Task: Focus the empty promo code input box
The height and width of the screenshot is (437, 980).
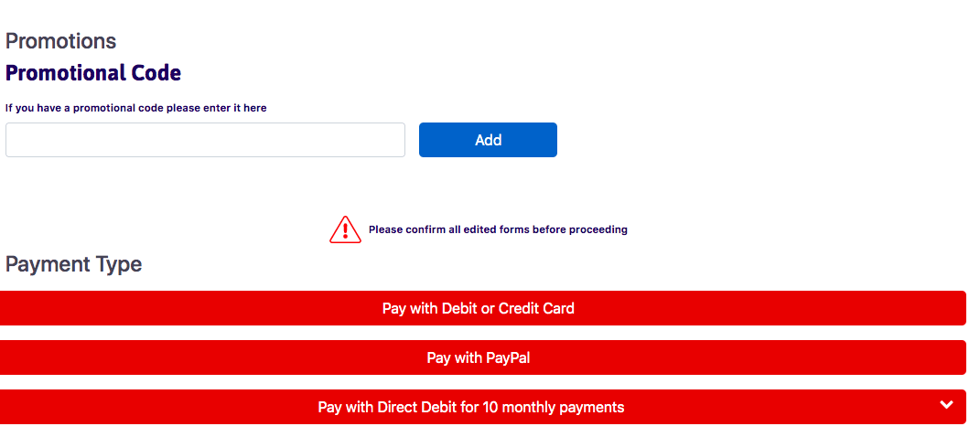Action: click(205, 140)
